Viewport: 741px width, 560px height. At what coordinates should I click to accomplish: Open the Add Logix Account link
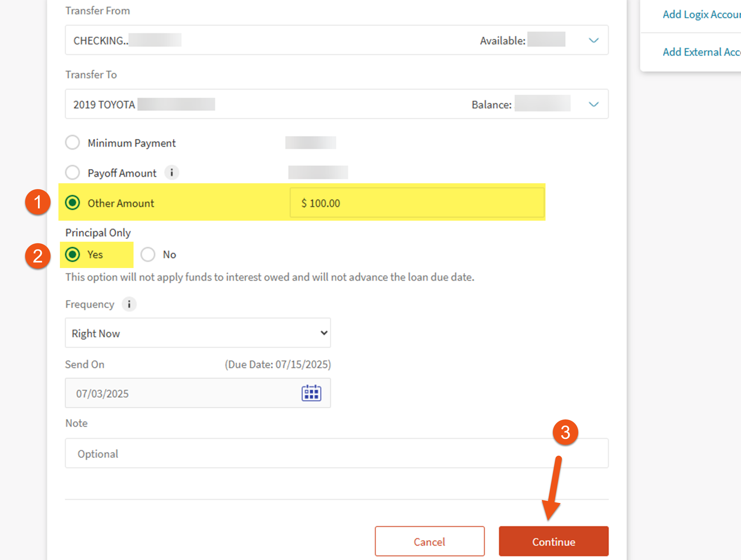(x=702, y=14)
